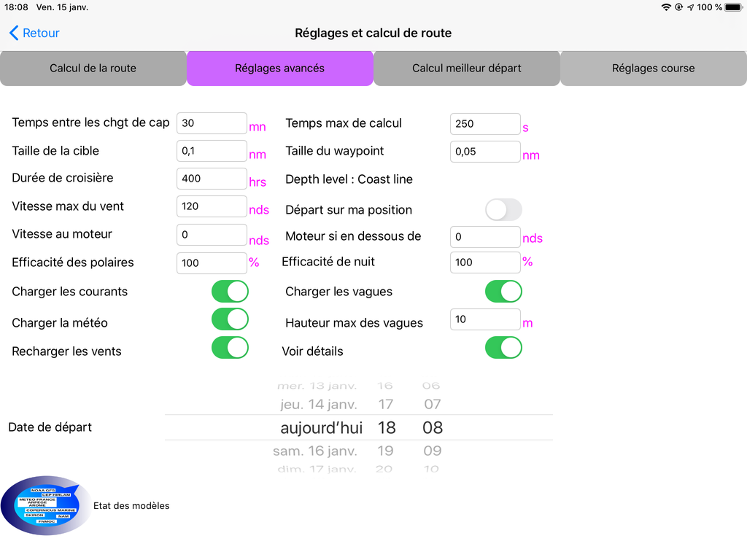Tap the Réglages et calcul de route title

(373, 33)
